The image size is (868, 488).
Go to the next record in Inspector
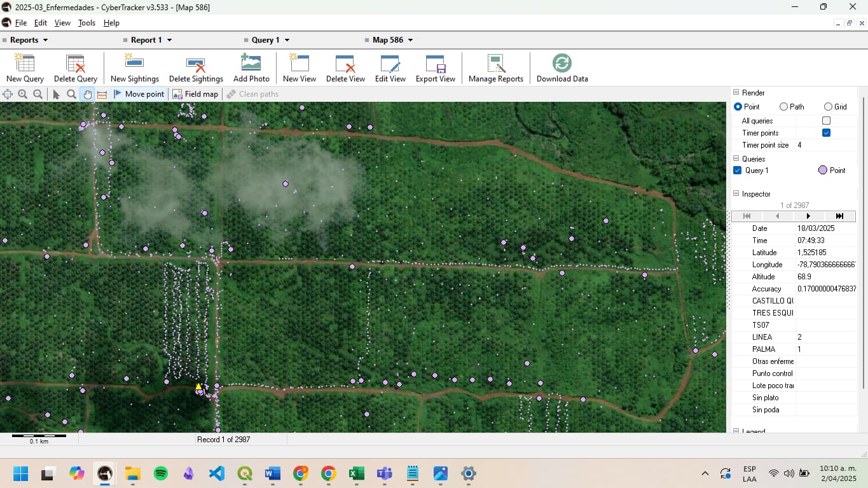(x=808, y=216)
